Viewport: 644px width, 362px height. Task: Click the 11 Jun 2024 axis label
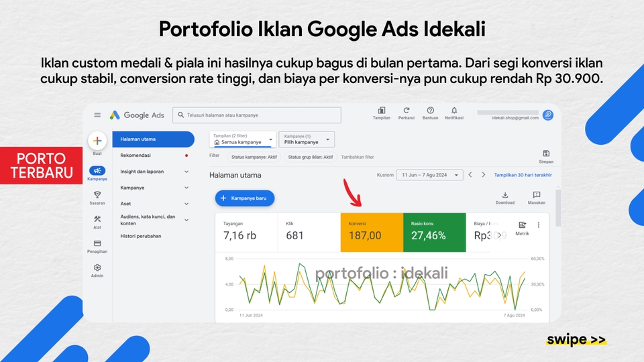tap(251, 315)
